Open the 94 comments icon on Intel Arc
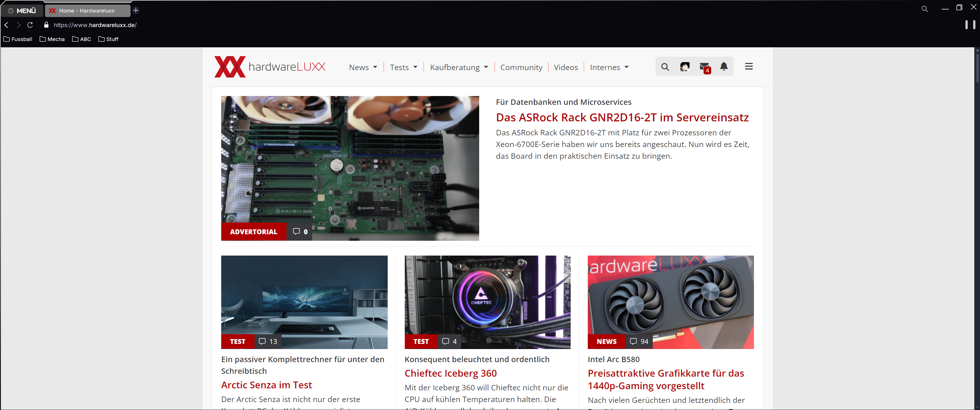This screenshot has height=410, width=980. pyautogui.click(x=639, y=342)
